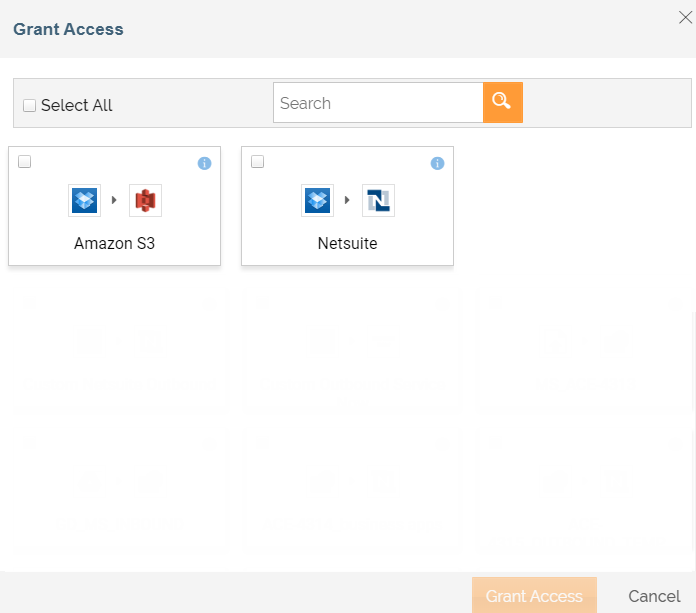Close the Grant Access dialog with X
The image size is (696, 613).
click(x=685, y=17)
